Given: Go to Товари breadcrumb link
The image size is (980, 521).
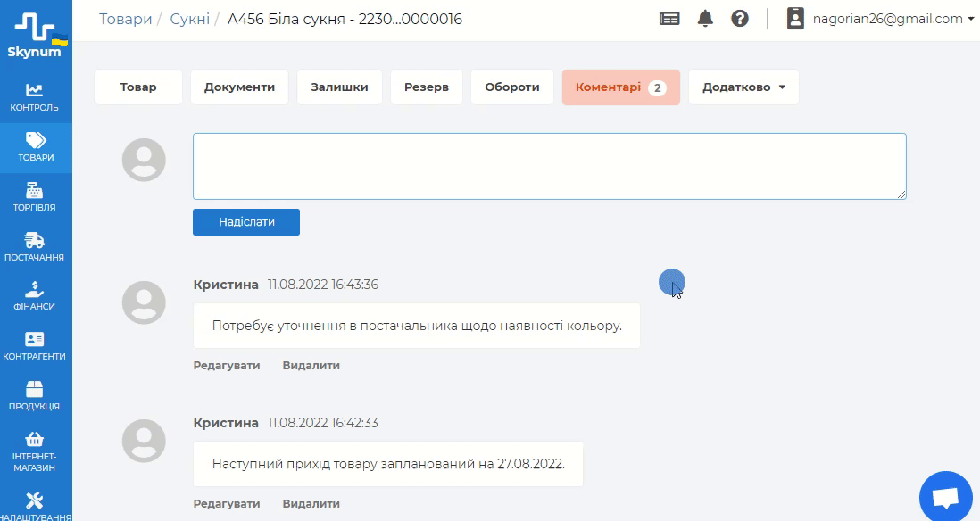Looking at the screenshot, I should (125, 19).
